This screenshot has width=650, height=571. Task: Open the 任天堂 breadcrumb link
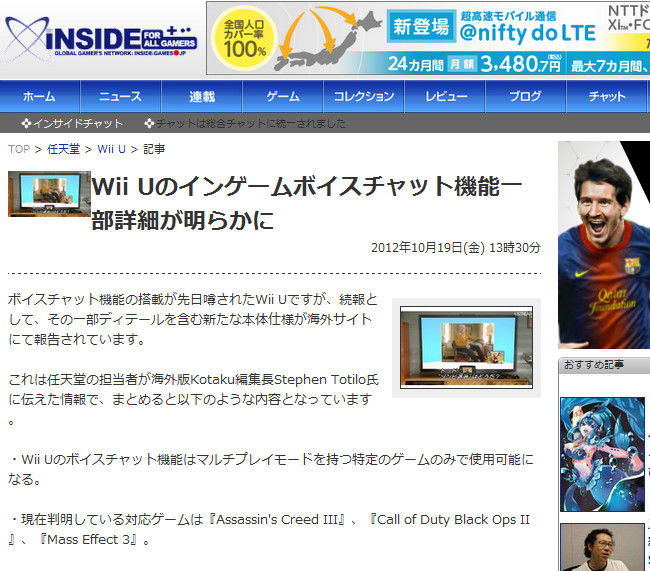pos(63,149)
